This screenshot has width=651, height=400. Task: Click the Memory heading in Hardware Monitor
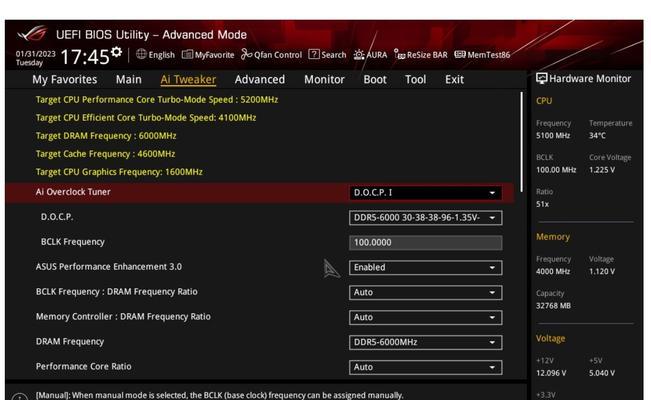point(553,237)
